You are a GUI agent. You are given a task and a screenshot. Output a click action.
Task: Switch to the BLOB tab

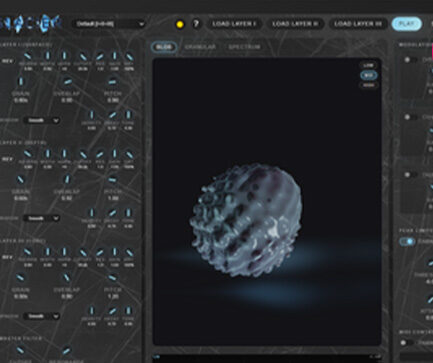tap(164, 47)
